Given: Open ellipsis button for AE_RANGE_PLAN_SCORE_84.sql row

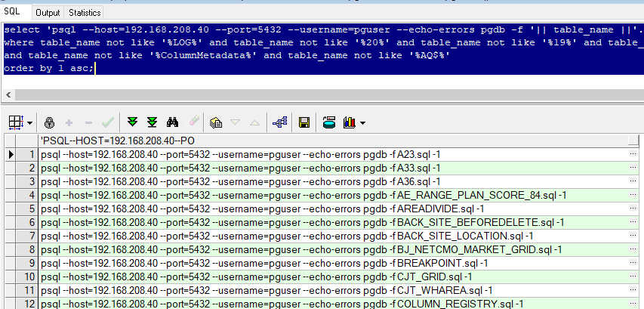Looking at the screenshot, I should tap(633, 195).
